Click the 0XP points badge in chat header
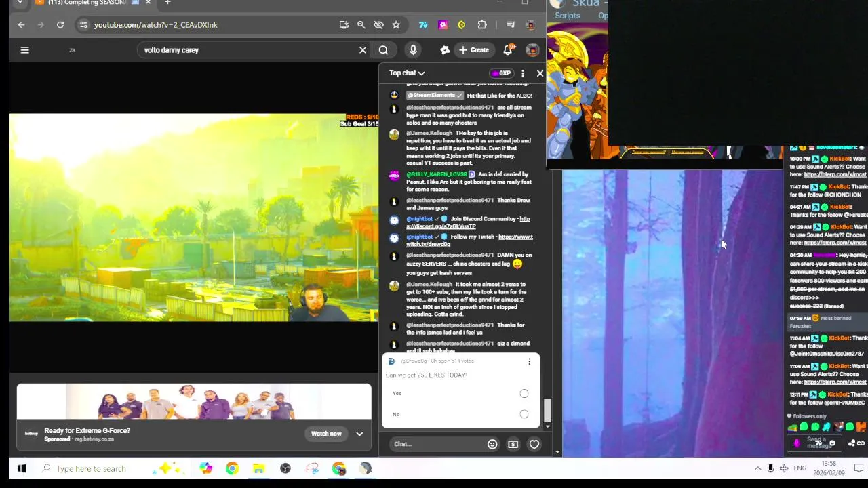Screen dimensions: 868x488 coord(501,73)
